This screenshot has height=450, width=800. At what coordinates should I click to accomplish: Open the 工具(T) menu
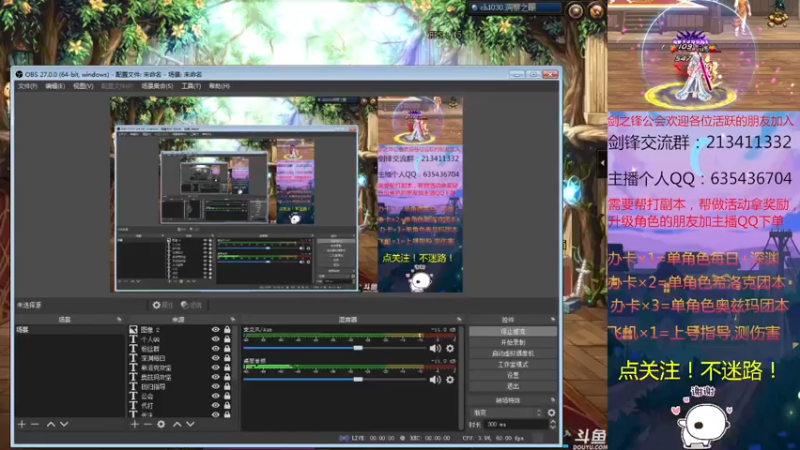click(x=191, y=86)
